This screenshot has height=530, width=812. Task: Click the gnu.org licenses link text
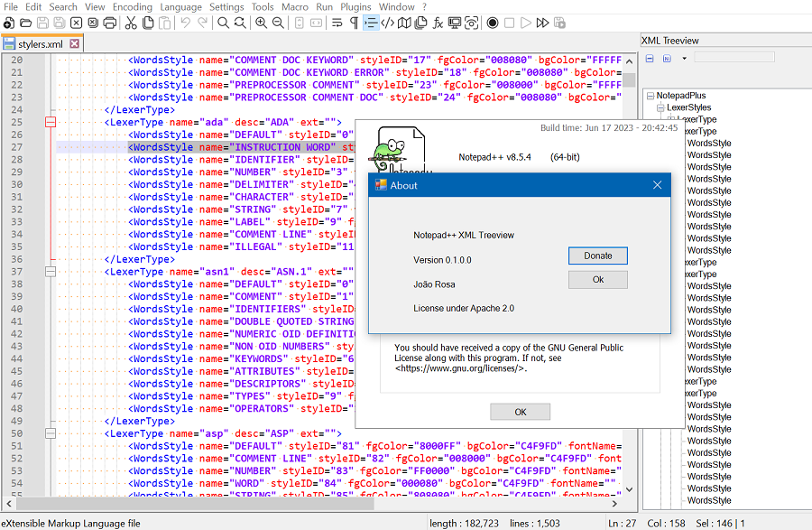coord(461,368)
